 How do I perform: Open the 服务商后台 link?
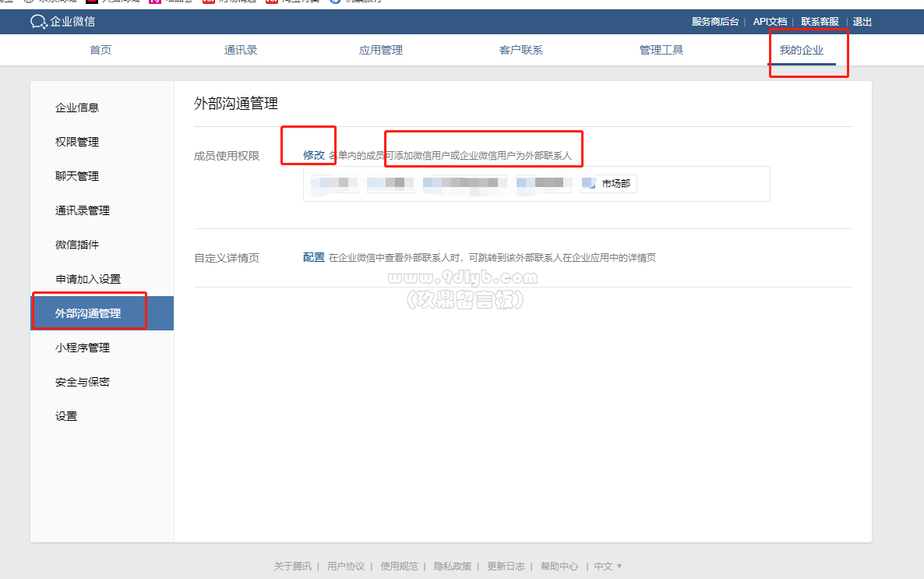tap(714, 22)
